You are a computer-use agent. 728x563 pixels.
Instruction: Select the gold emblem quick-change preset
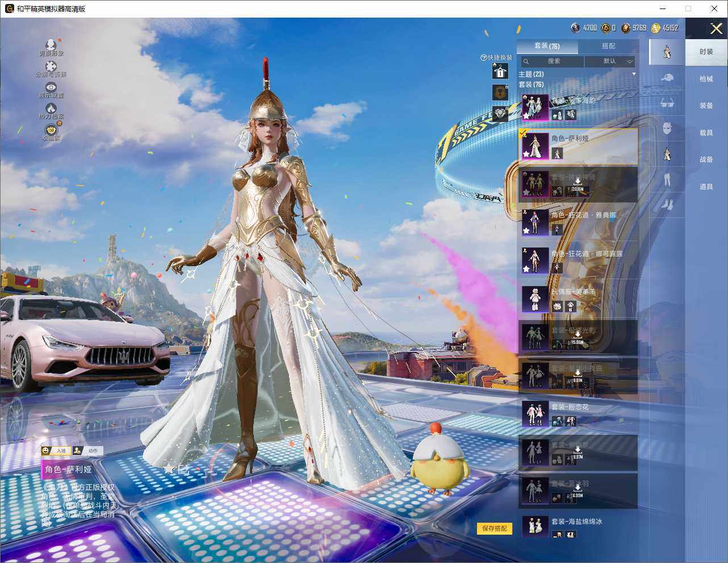pyautogui.click(x=500, y=92)
